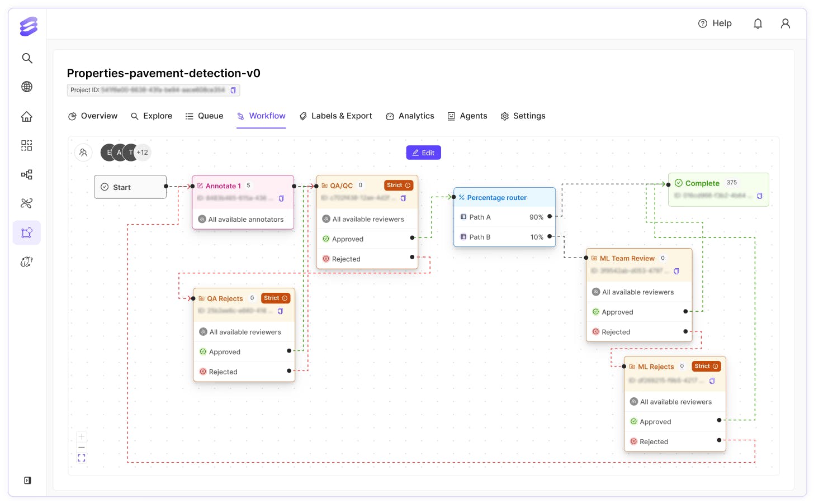
Task: Click the Strict badge on ML Rejects
Action: (706, 367)
